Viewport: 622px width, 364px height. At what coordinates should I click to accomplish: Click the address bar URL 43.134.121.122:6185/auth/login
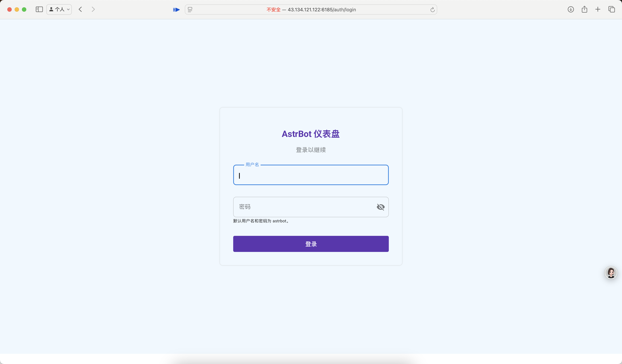(x=322, y=10)
